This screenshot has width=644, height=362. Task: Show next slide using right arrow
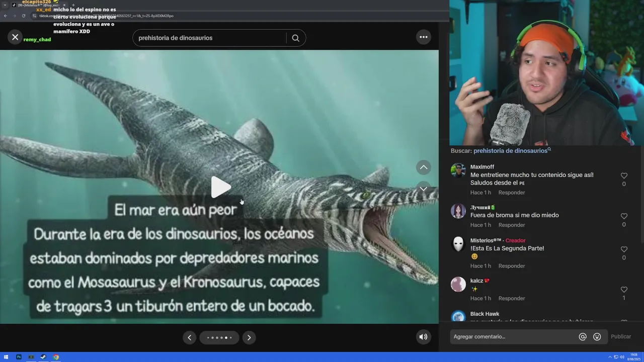[x=249, y=337]
